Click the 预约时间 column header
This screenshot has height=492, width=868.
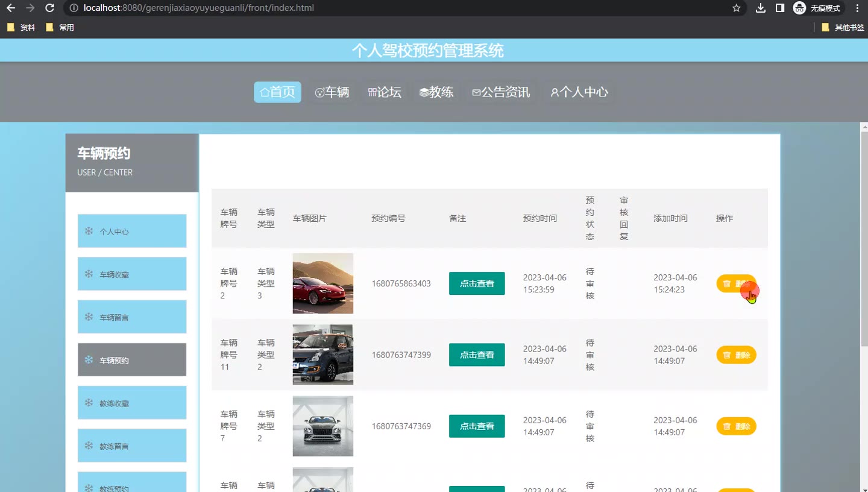(x=540, y=218)
